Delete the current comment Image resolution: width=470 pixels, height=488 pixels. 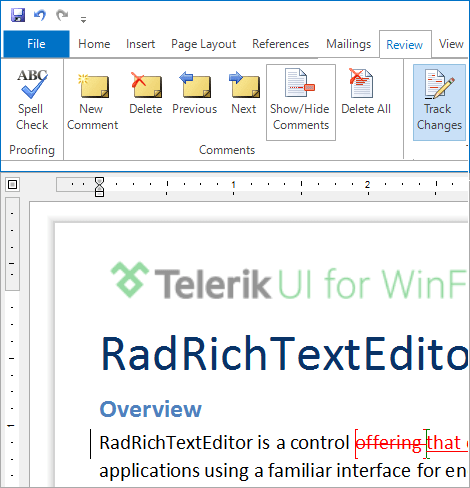(146, 93)
